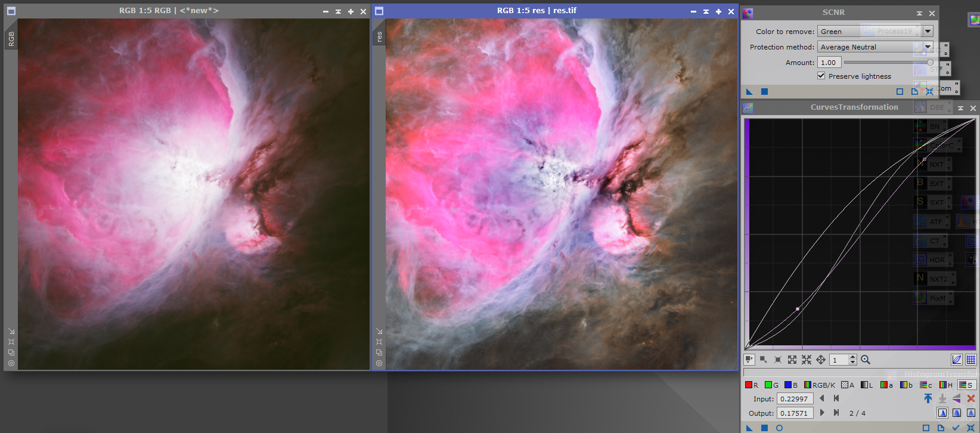Screen dimensions: 980x433
Task: Click Apply triangle icon in CurvesTransformation
Action: point(749,428)
